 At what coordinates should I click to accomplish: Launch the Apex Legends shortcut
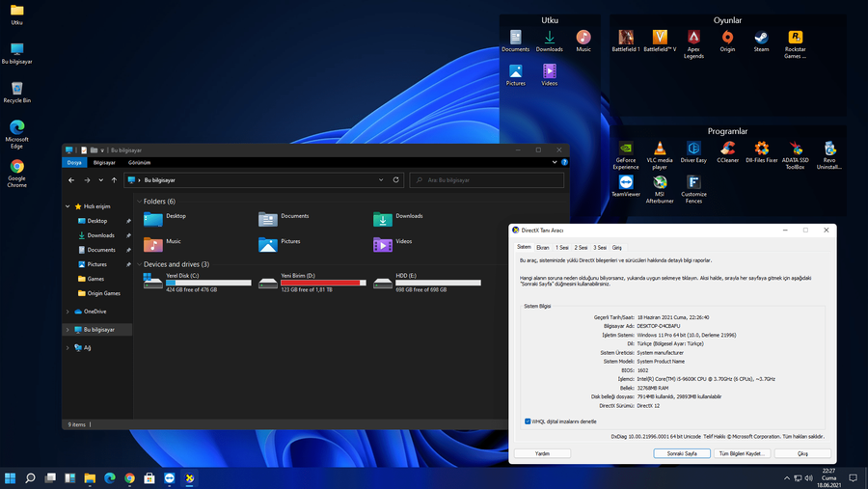(693, 39)
